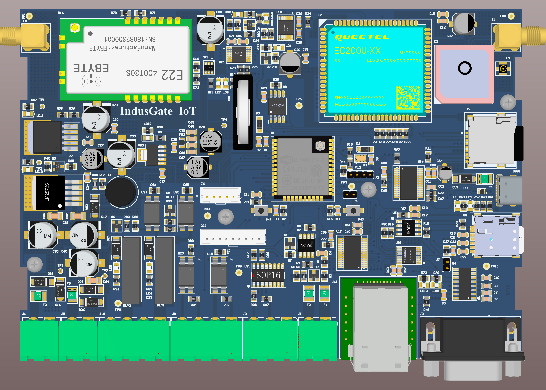This screenshot has width=546, height=390.
Task: Select the cyan Quectel EC200U-XX module
Action: point(376,70)
